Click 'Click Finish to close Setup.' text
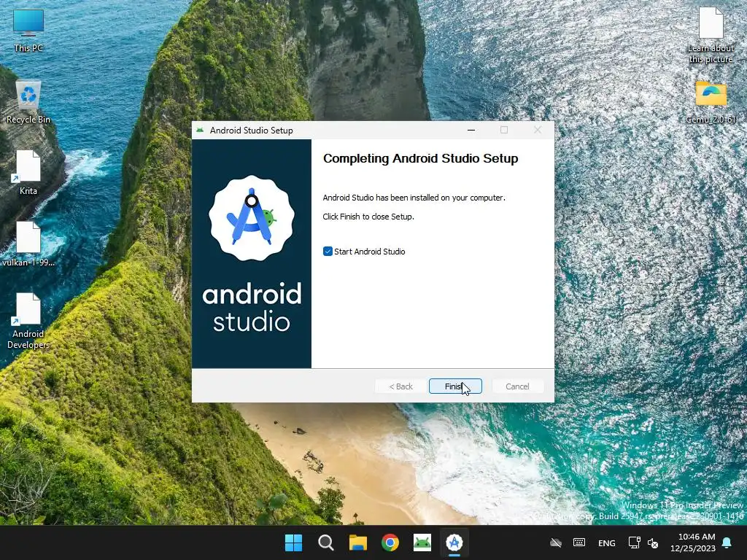The width and height of the screenshot is (747, 560). [368, 217]
